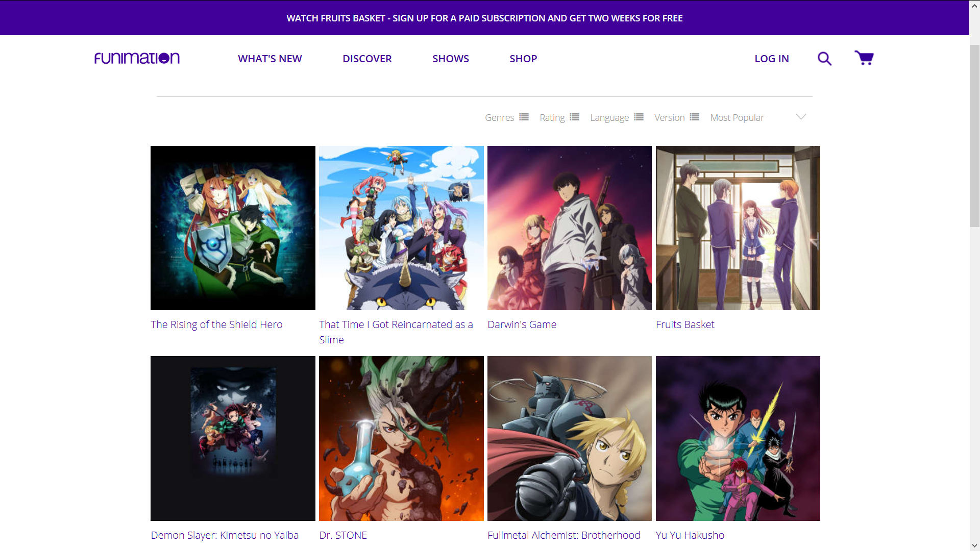Screen dimensions: 980x551
Task: Select the Fullmetal Alchemist poster thumbnail
Action: tap(570, 438)
